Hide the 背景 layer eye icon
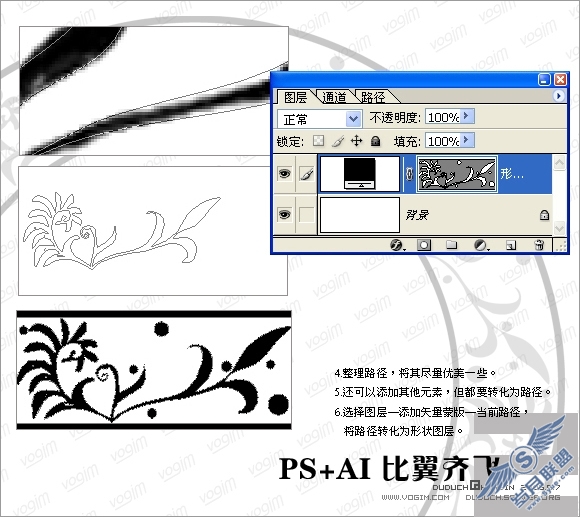 click(284, 214)
